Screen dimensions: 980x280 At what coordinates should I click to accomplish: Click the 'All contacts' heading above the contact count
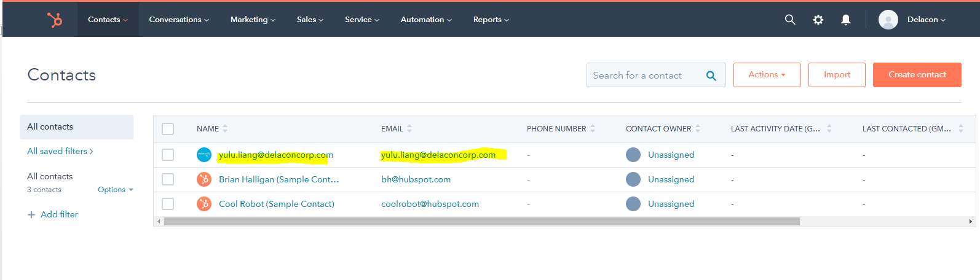click(50, 176)
